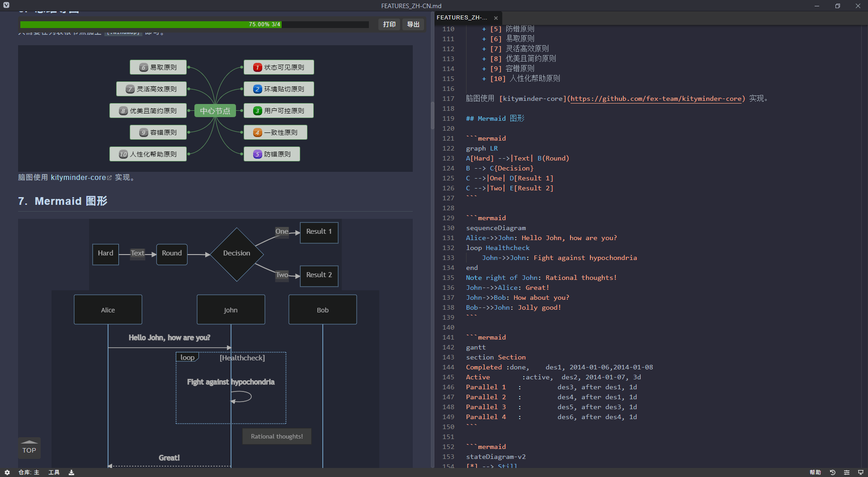Viewport: 868px width, 477px height.
Task: Start presentation mode with the projector icon
Action: click(861, 472)
